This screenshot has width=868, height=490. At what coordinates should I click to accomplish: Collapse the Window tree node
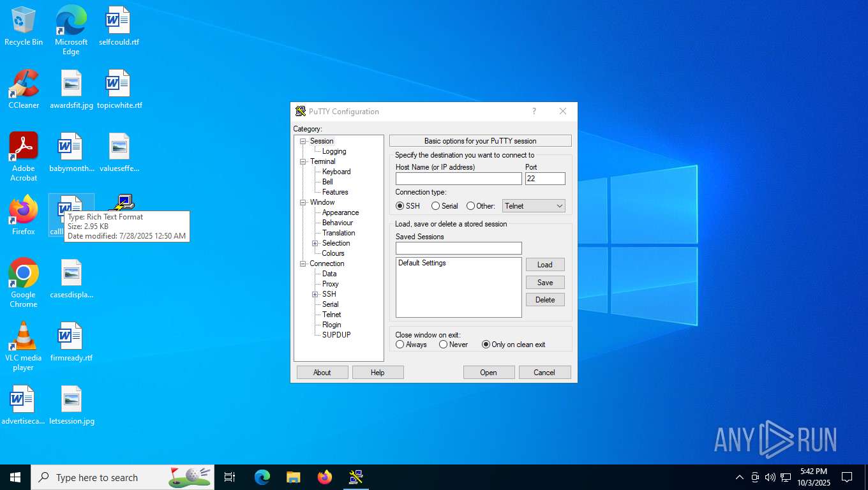pyautogui.click(x=303, y=202)
